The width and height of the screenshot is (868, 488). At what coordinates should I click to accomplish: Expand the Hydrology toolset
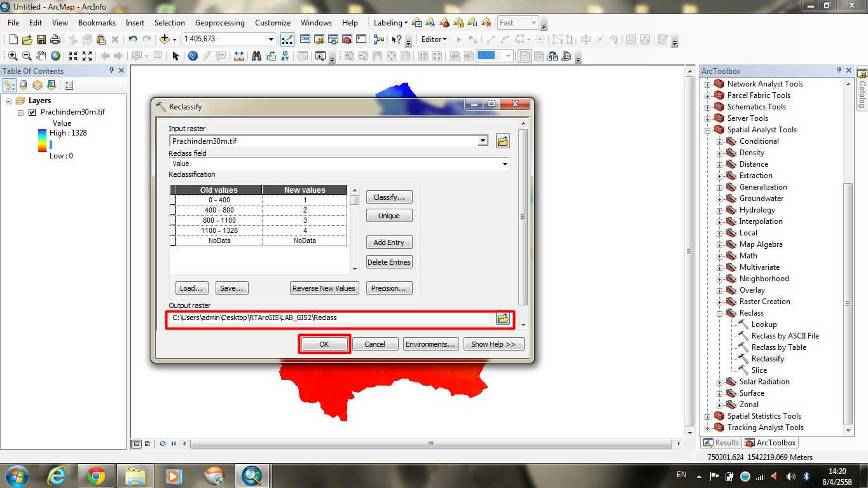coord(719,211)
